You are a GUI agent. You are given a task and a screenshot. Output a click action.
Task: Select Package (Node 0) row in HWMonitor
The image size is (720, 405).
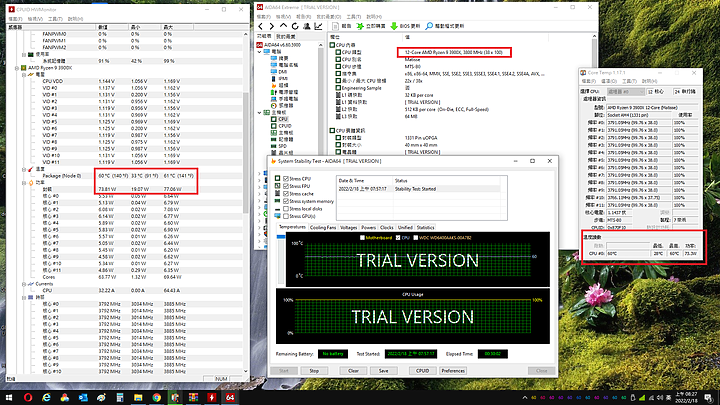point(124,176)
